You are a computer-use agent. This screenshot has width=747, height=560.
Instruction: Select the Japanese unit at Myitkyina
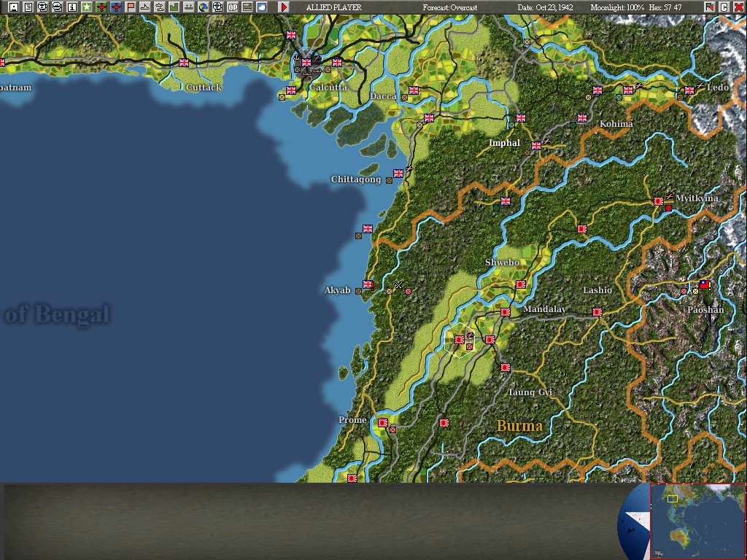[659, 201]
